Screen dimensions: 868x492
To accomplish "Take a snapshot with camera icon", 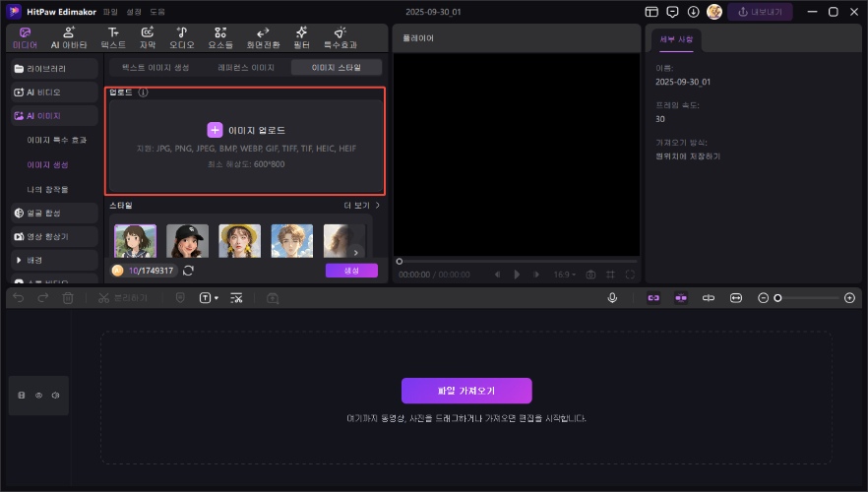I will (x=590, y=275).
